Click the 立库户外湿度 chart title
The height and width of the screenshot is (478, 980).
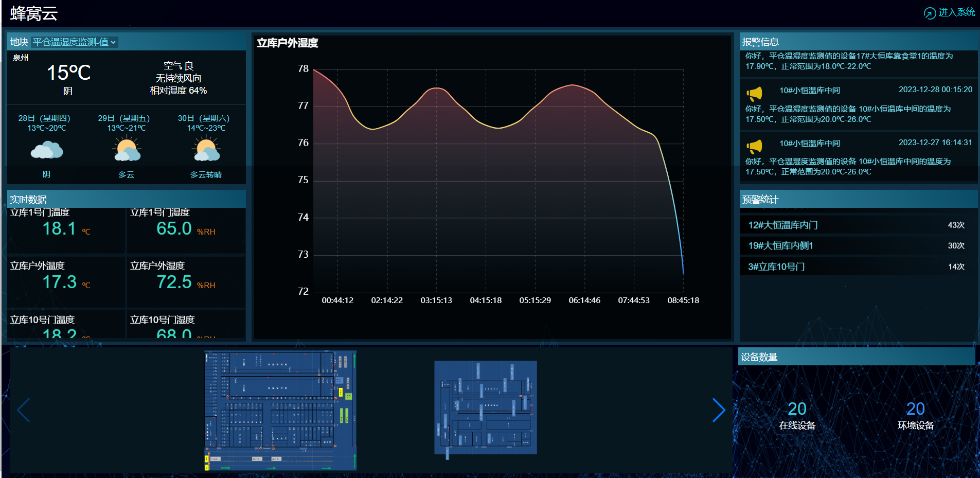[288, 43]
